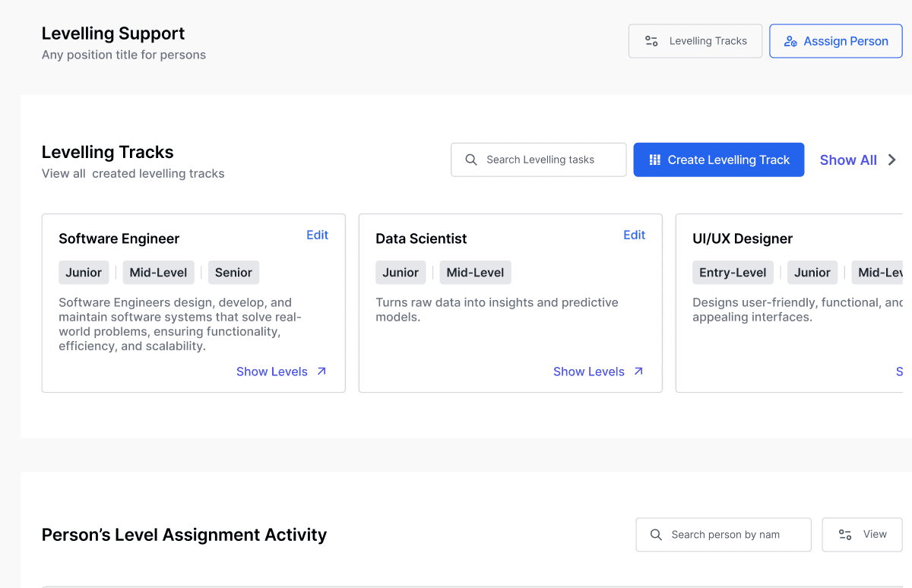Click the magnifier icon in person search field
912x588 pixels.
[x=656, y=535]
